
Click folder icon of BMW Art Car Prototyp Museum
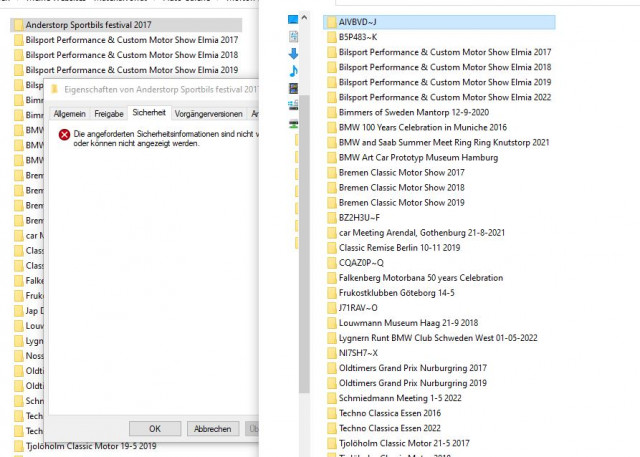click(x=331, y=158)
